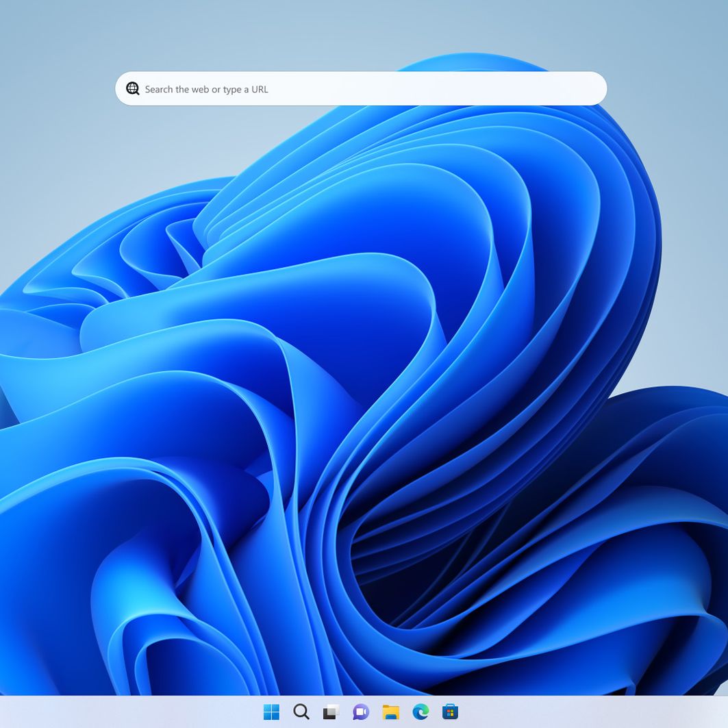Open the Microsoft Store app
The height and width of the screenshot is (728, 728).
(x=450, y=712)
